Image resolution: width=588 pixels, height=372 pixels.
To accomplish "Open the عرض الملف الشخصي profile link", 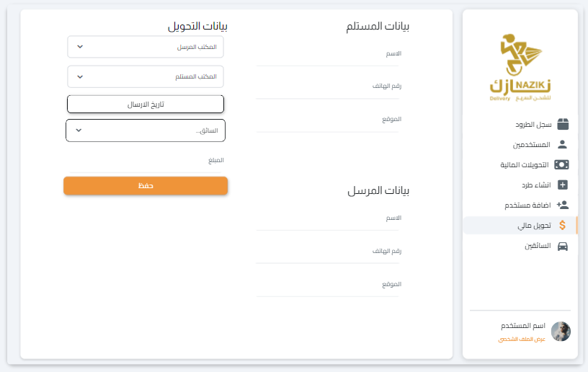I will tap(522, 339).
